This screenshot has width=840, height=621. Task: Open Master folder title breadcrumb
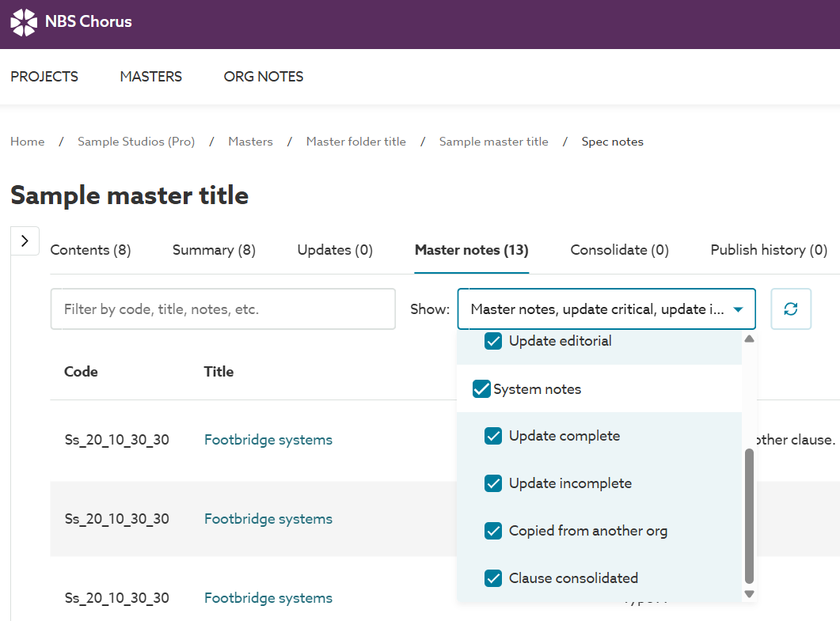tap(355, 142)
